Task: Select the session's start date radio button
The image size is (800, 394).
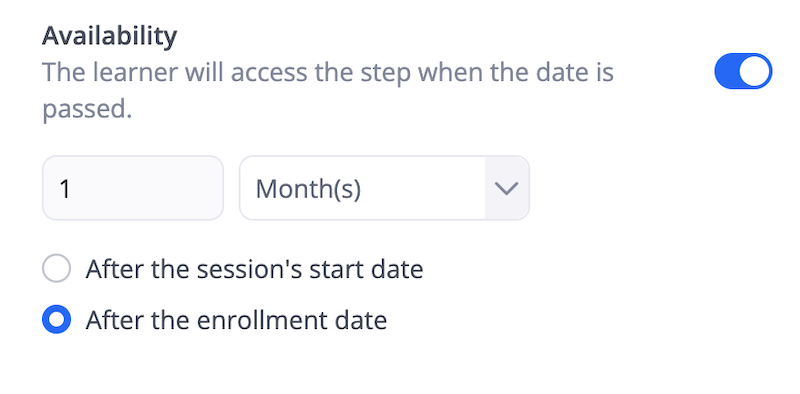Action: 56,268
